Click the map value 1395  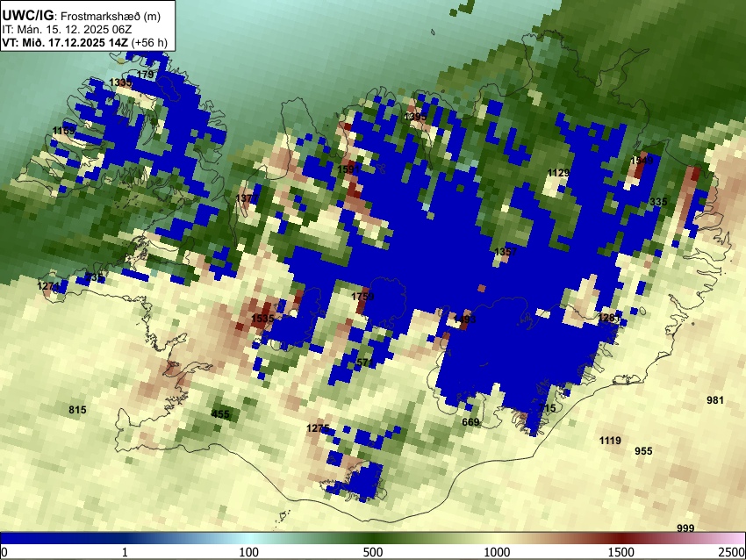(415, 116)
